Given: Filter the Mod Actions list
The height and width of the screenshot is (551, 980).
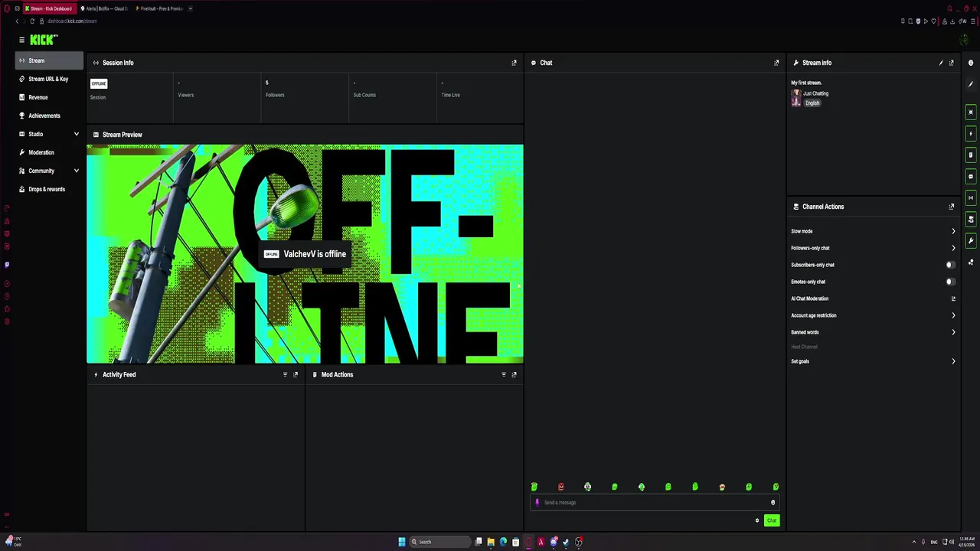Looking at the screenshot, I should pos(503,375).
